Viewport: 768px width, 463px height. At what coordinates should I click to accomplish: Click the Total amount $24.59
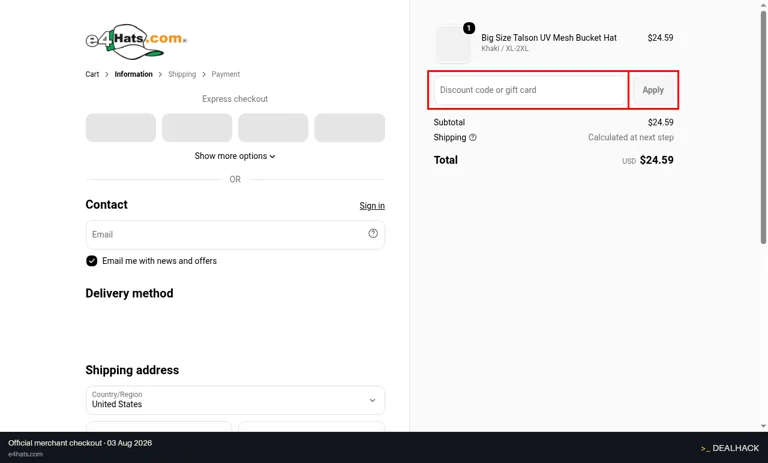click(x=656, y=160)
